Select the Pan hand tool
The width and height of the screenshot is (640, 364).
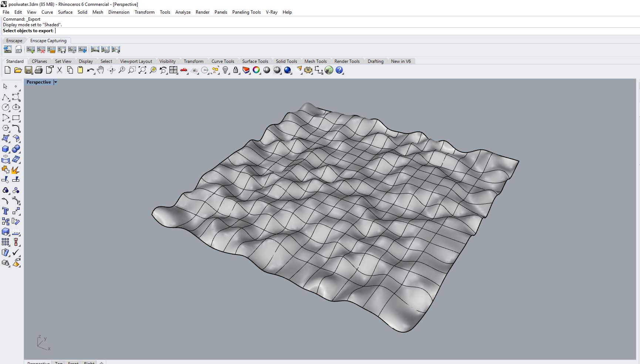coord(101,70)
